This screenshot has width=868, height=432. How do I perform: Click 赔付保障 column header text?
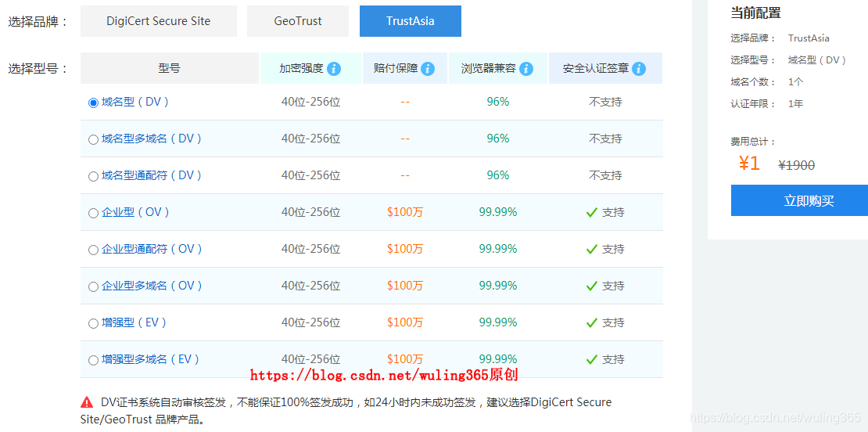396,69
